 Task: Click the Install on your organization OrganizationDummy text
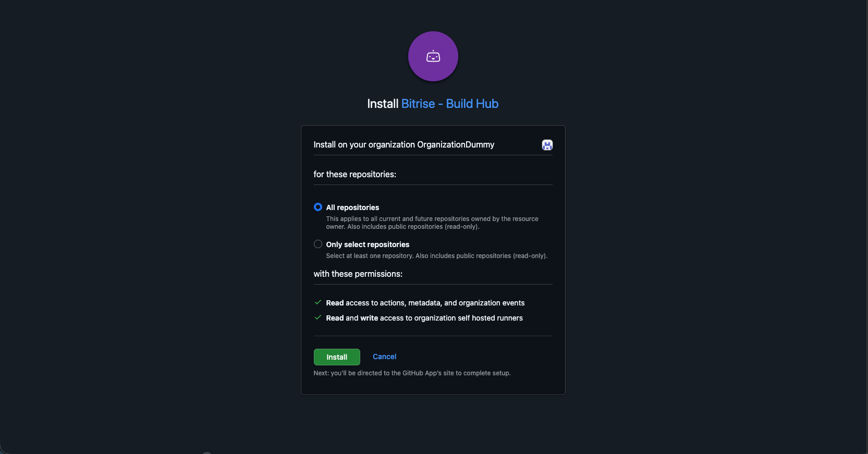coord(404,145)
